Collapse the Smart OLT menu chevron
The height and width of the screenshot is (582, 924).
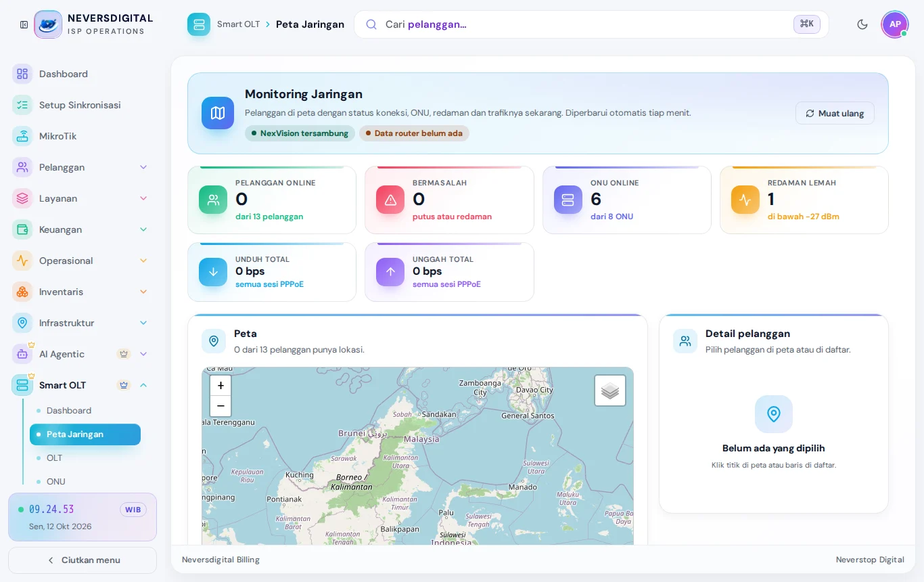pyautogui.click(x=143, y=385)
